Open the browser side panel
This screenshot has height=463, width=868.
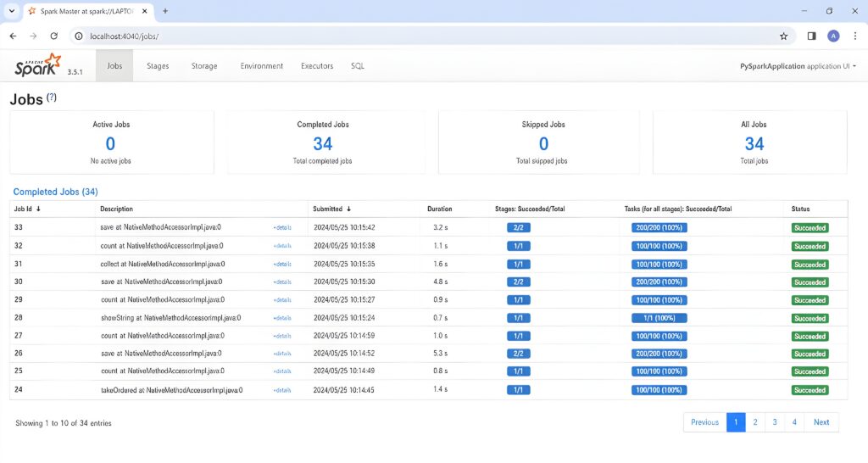coord(811,36)
